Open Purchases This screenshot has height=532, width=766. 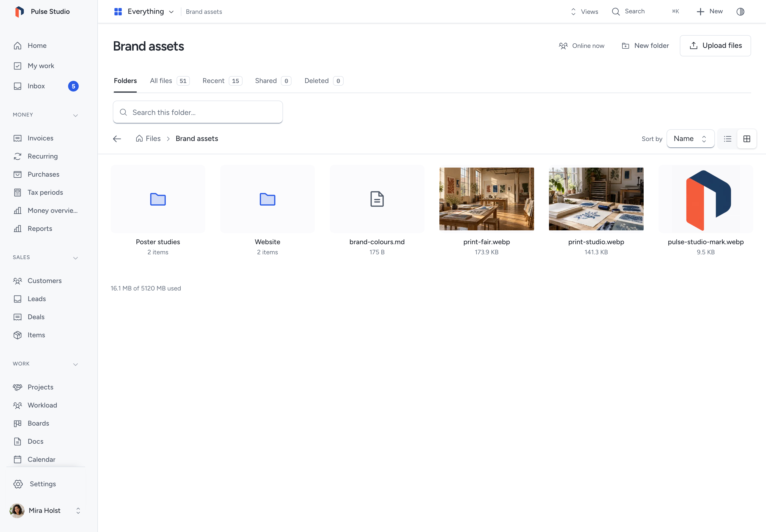46,174
